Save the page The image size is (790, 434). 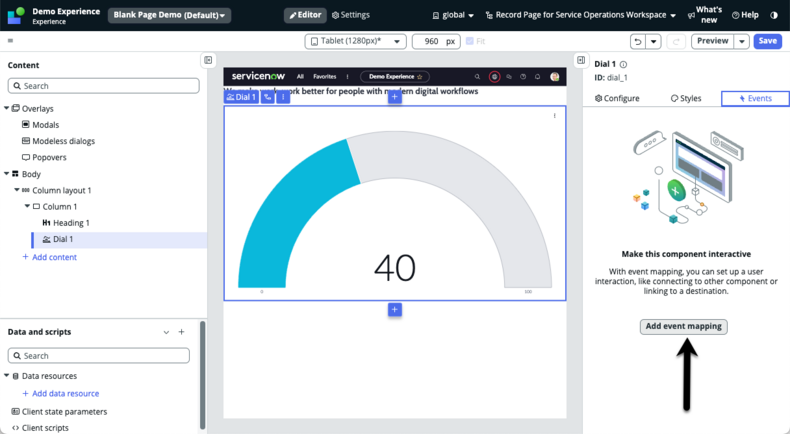[767, 41]
